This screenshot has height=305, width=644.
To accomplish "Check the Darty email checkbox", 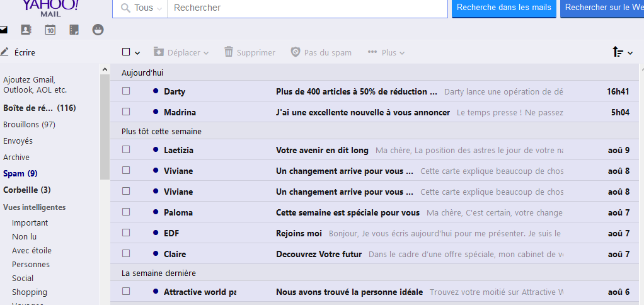I will pyautogui.click(x=126, y=91).
